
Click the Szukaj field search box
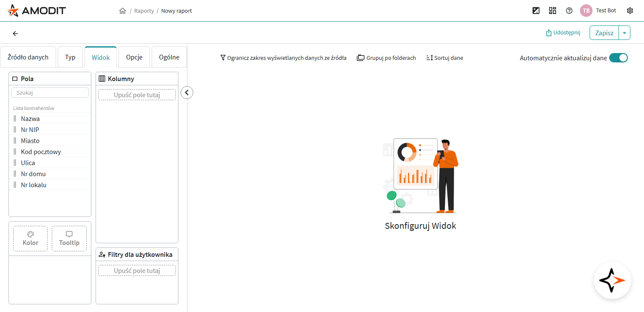pos(50,93)
